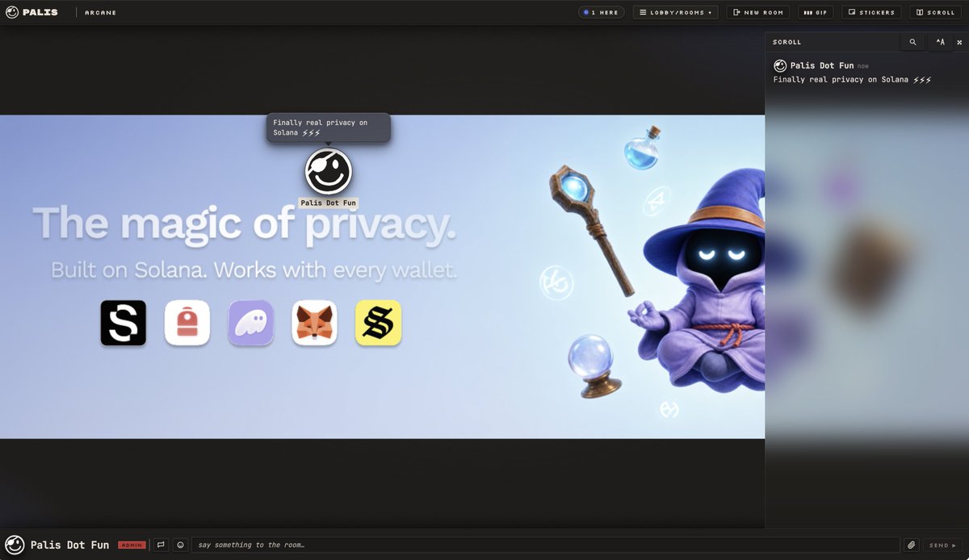Image resolution: width=969 pixels, height=560 pixels.
Task: Click the black S wallet icon
Action: pos(124,323)
